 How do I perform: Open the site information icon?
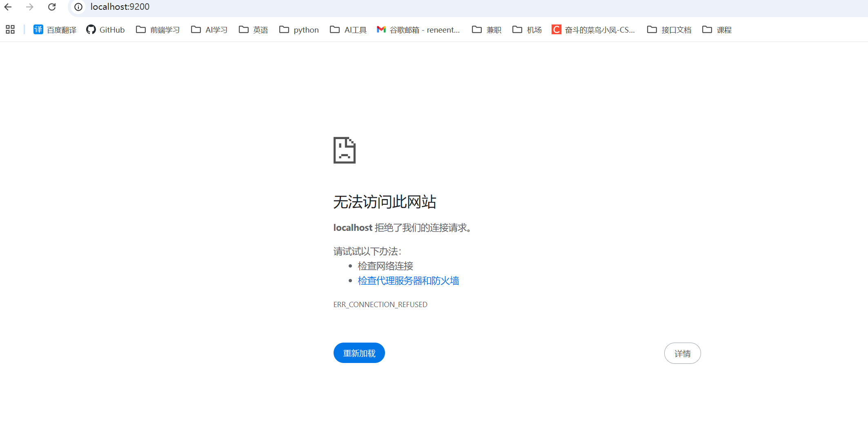tap(78, 7)
